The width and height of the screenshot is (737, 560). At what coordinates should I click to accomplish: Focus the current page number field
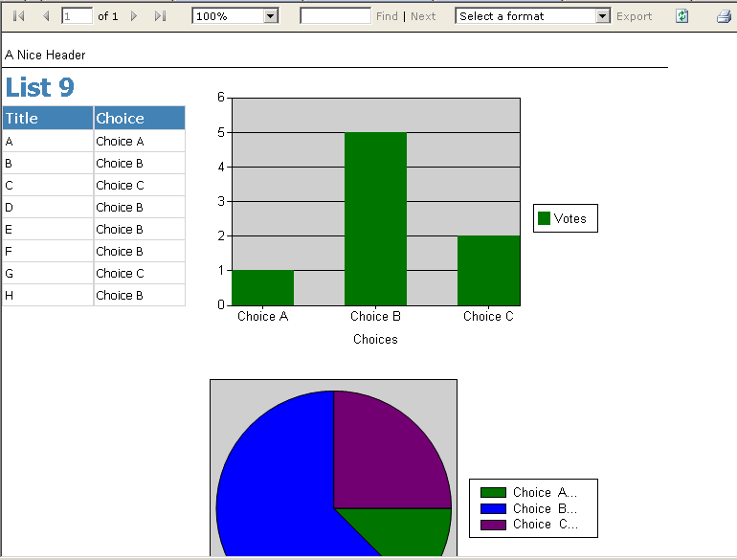pos(78,16)
